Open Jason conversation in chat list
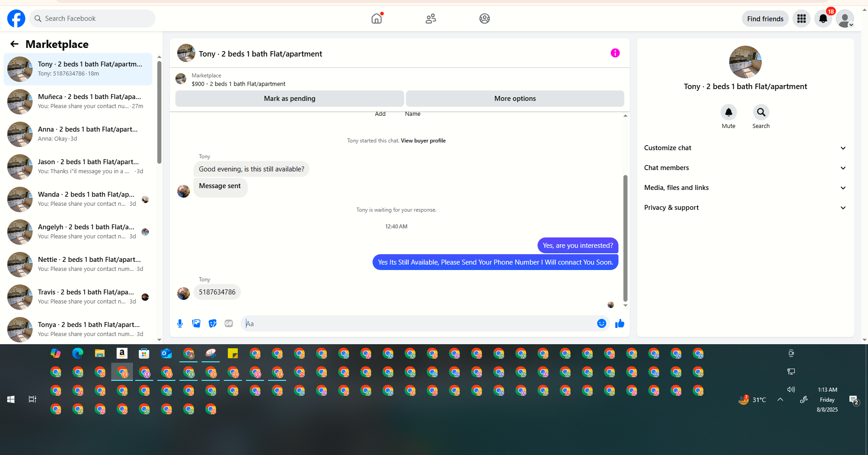Image resolution: width=868 pixels, height=455 pixels. coord(78,167)
